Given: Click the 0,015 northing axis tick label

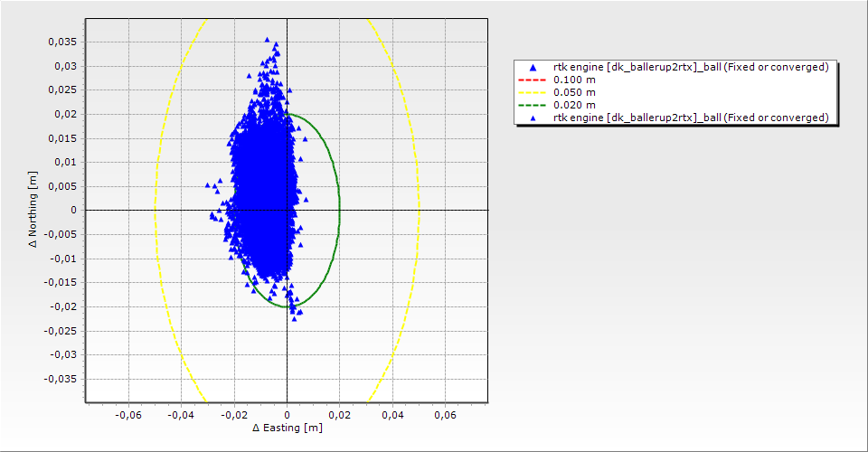Looking at the screenshot, I should coord(62,138).
